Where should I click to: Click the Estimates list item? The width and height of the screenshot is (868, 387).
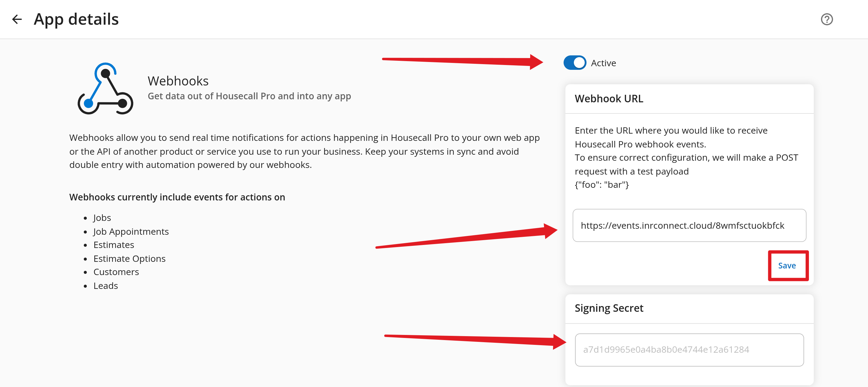[x=114, y=245]
